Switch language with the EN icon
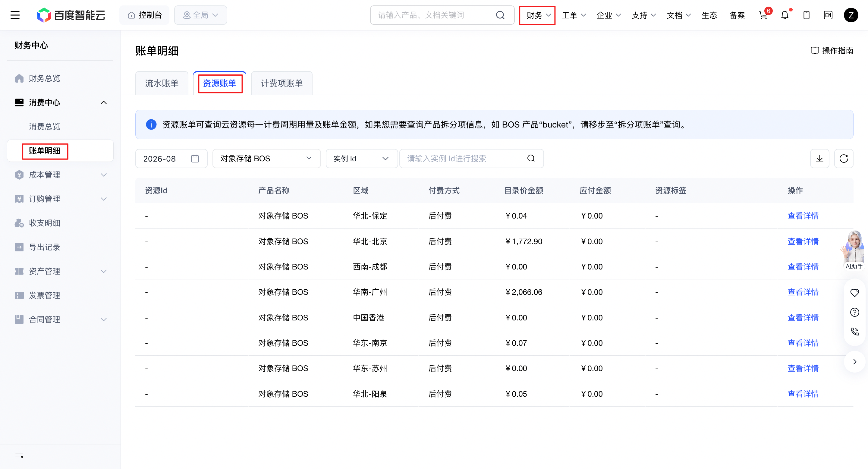Screen dimensions: 868x469 coord(828,15)
